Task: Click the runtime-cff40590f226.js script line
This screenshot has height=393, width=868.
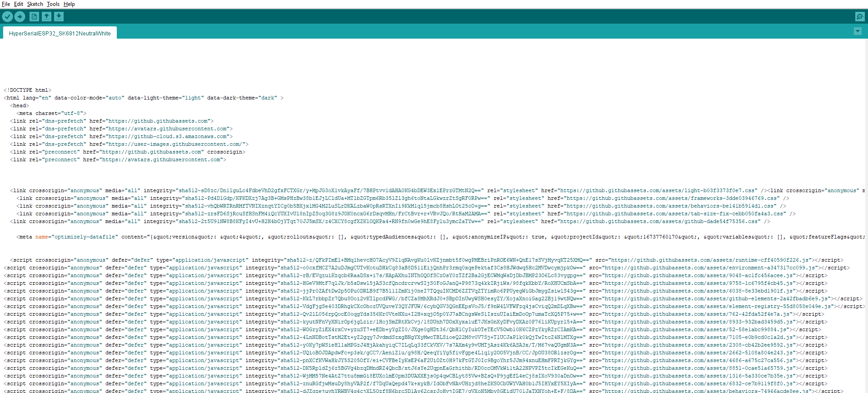Action: (x=427, y=260)
